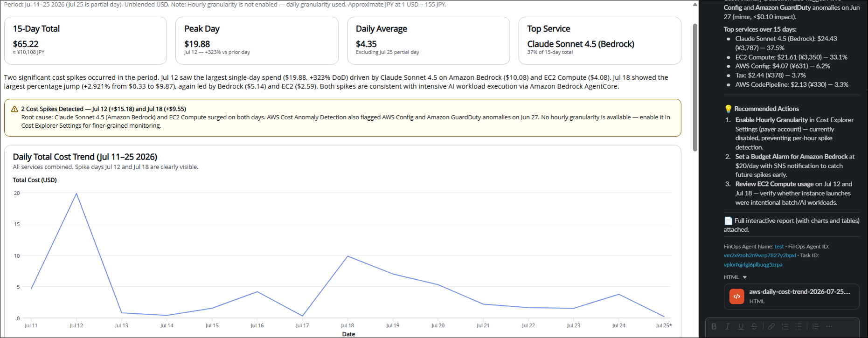
Task: Toggle underline formatting in message composer
Action: (741, 326)
